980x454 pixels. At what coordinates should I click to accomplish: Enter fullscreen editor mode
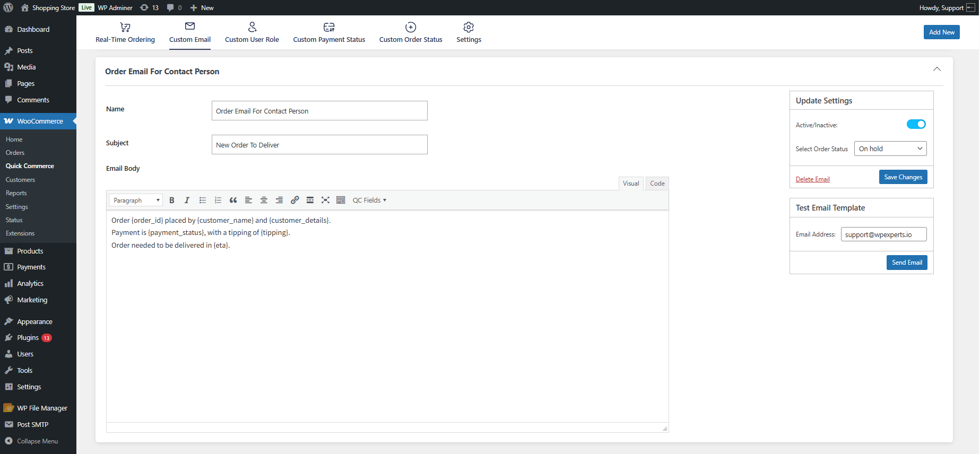pyautogui.click(x=325, y=200)
